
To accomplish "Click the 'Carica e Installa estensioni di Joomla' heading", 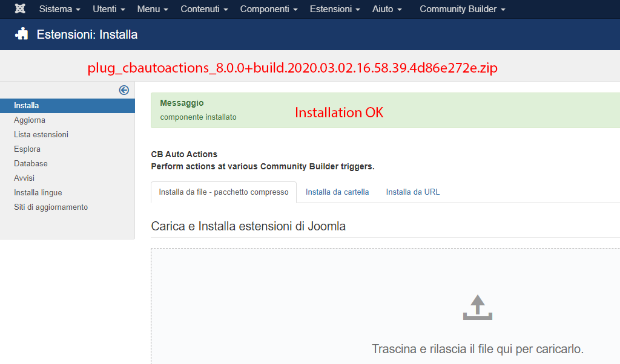I will click(248, 226).
